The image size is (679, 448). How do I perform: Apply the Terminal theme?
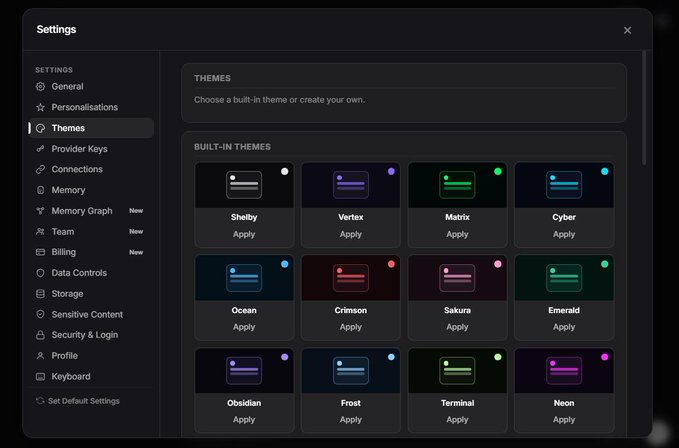457,419
